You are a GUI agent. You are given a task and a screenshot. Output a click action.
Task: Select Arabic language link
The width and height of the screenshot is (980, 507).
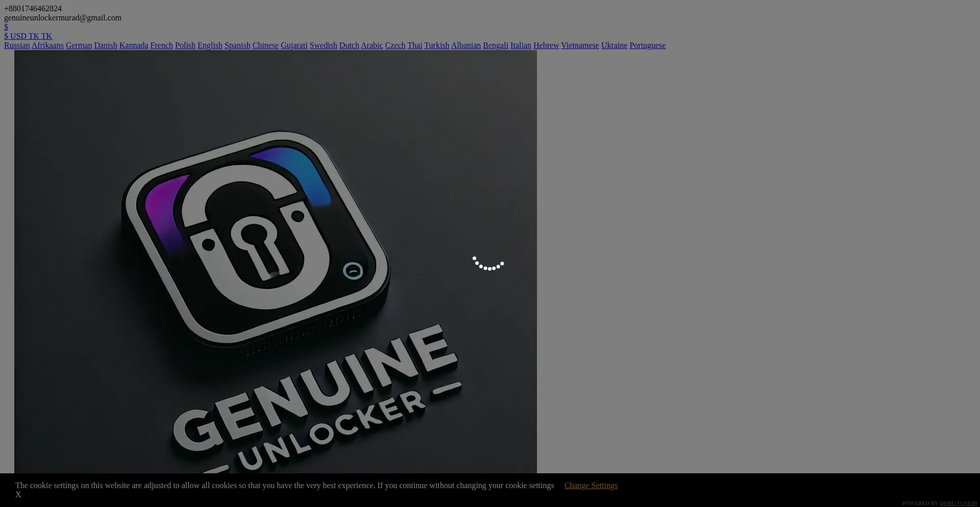pos(372,45)
